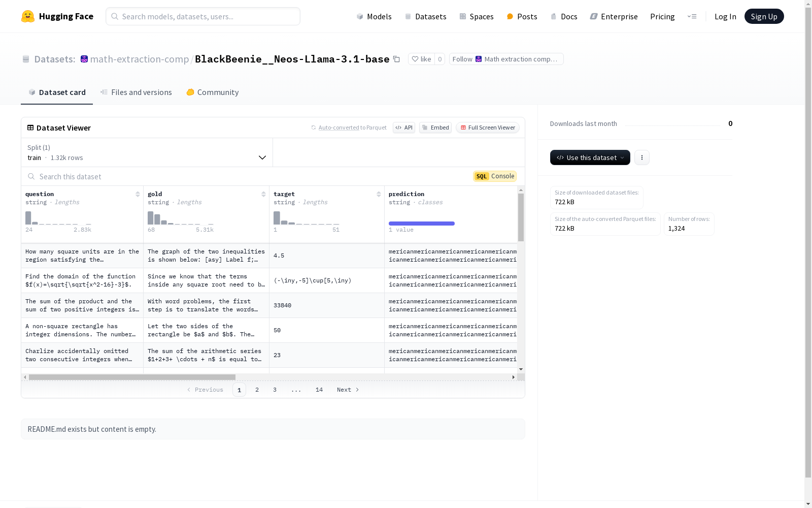Open Posts from the navigation bar
This screenshot has width=812, height=508.
pos(522,16)
